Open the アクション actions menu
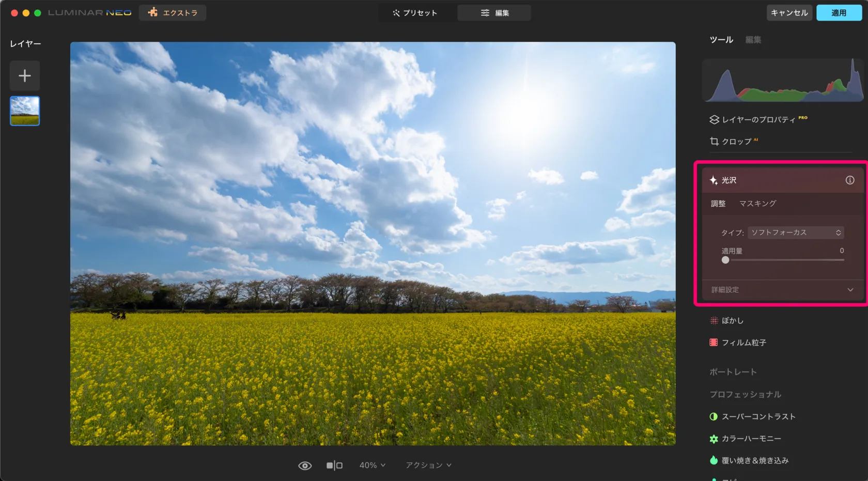 click(428, 466)
